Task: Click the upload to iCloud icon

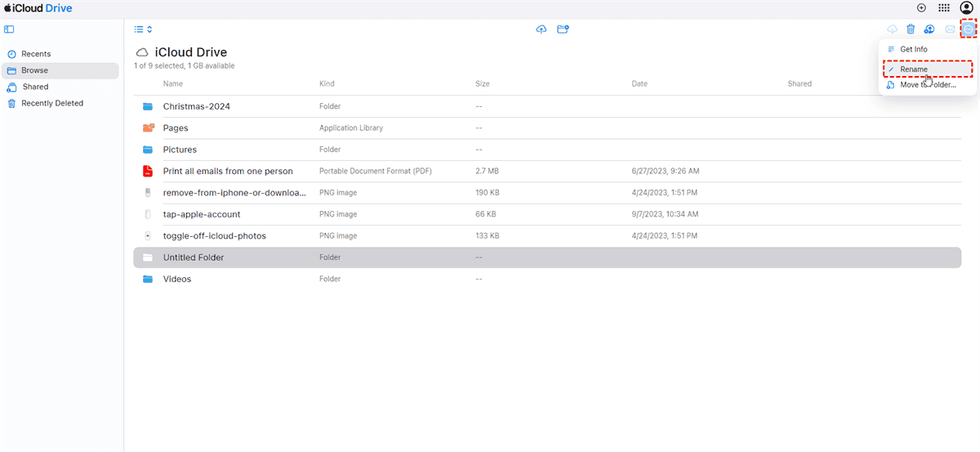Action: 541,29
